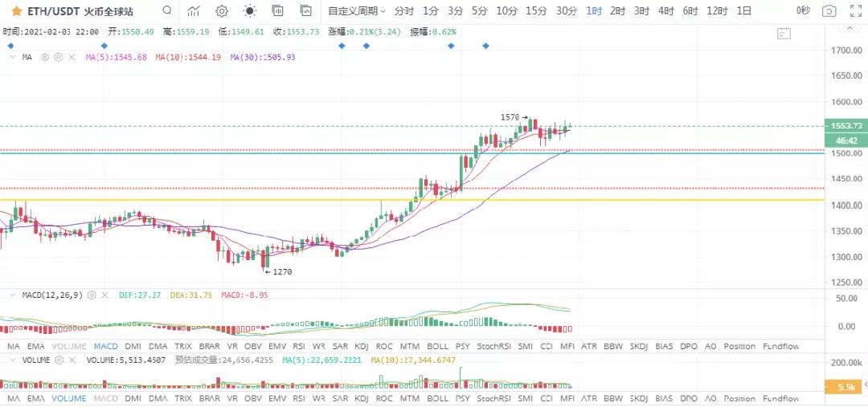Select the active 1时 interval
868x407 pixels.
click(x=594, y=10)
